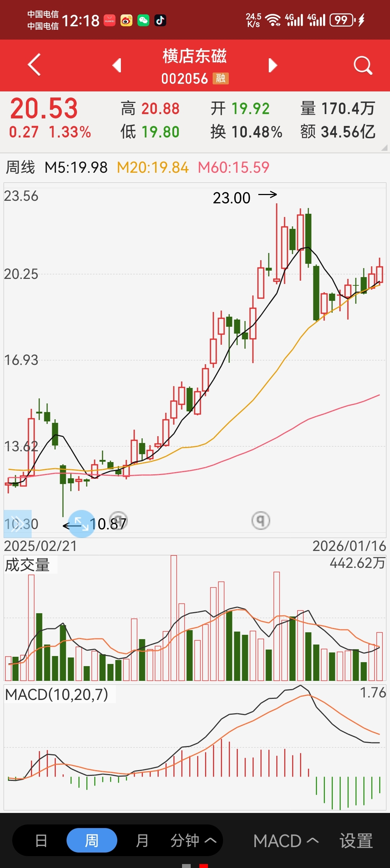This screenshot has height=868, width=390.
Task: Tap the volume 170.4万
Action: [x=348, y=109]
